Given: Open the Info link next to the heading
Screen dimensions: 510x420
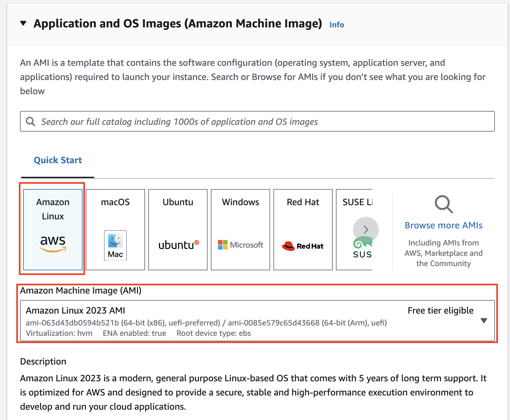Looking at the screenshot, I should pos(337,25).
